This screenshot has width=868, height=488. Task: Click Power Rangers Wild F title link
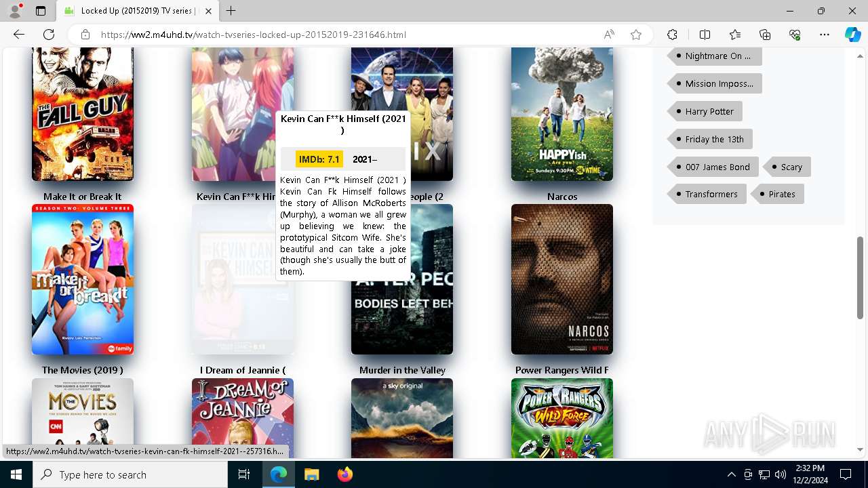click(x=562, y=370)
